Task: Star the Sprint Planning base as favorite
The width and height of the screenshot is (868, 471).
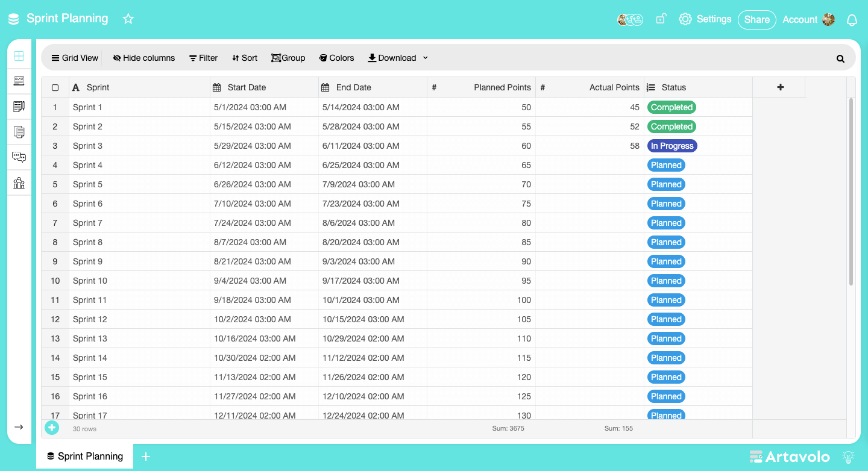Action: tap(128, 19)
